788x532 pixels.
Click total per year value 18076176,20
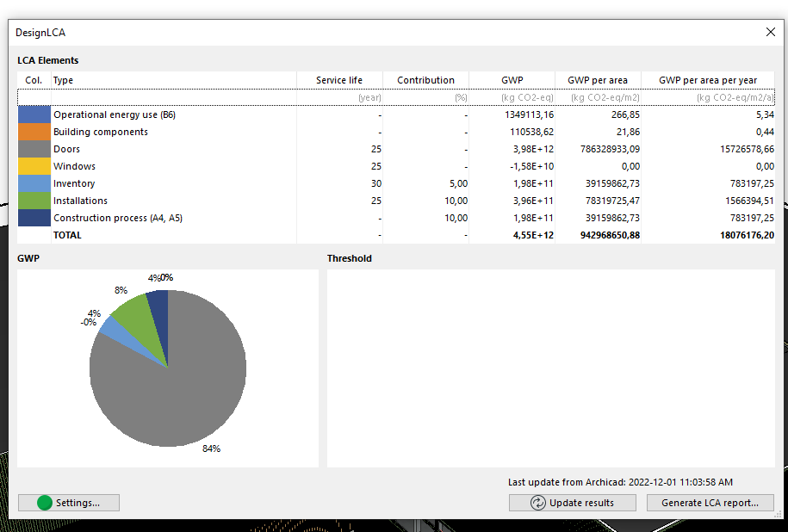coord(747,235)
